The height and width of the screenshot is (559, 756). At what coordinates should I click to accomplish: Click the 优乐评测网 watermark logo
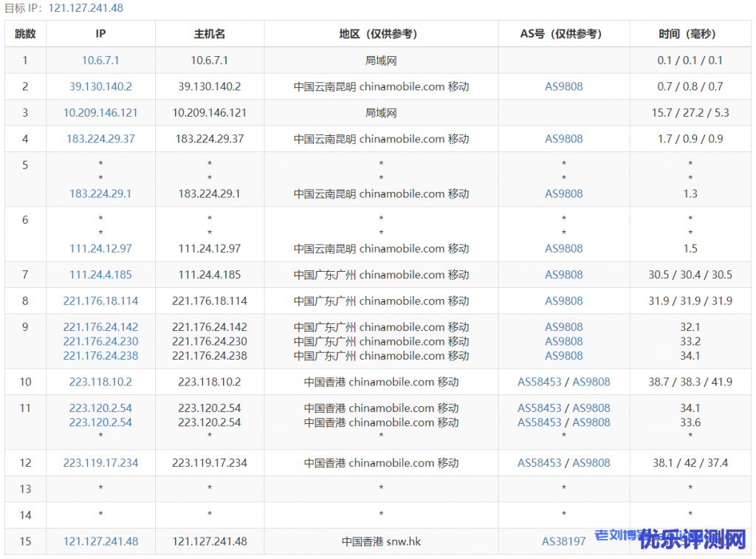(693, 540)
